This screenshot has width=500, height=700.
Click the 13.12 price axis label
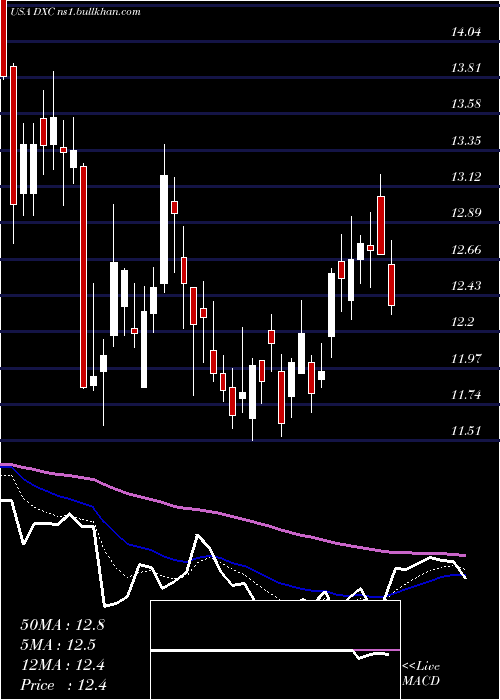[x=467, y=177]
